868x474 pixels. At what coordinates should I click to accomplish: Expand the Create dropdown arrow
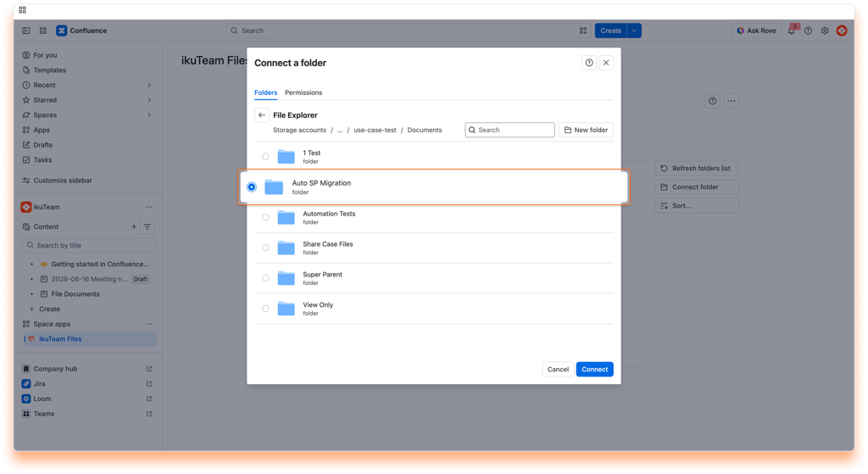point(634,31)
